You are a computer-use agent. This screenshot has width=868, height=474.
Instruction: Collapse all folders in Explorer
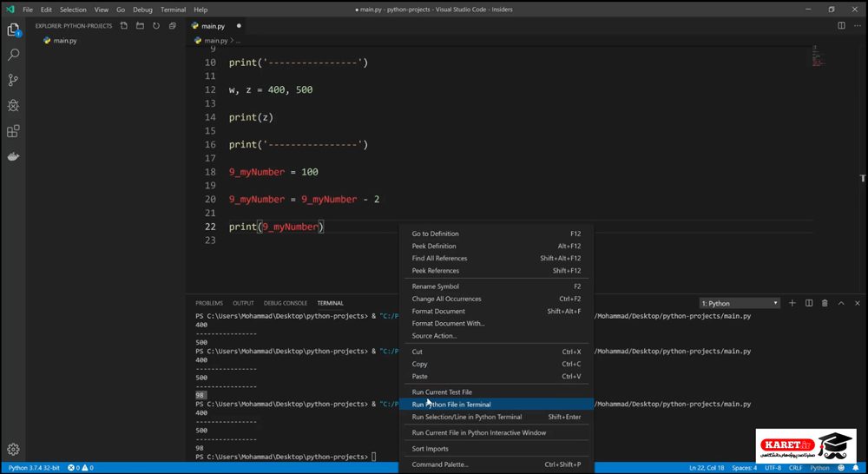[173, 25]
